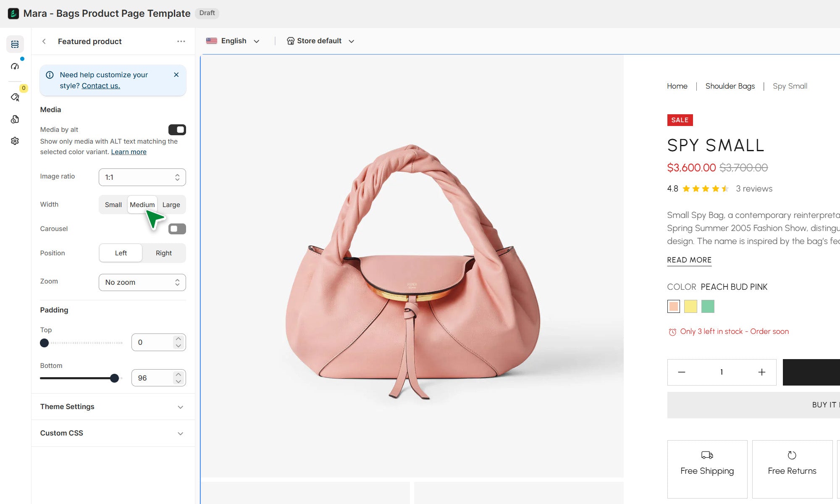Open the Image ratio dropdown
The image size is (840, 504).
click(142, 177)
